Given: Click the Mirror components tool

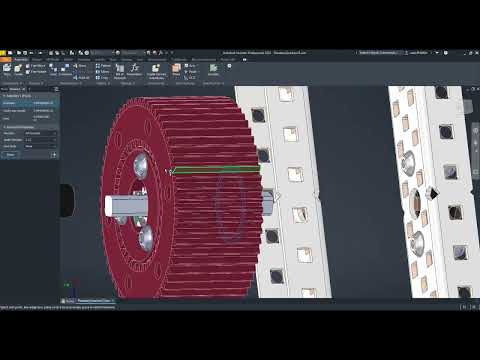Looking at the screenshot, I should (103, 72).
